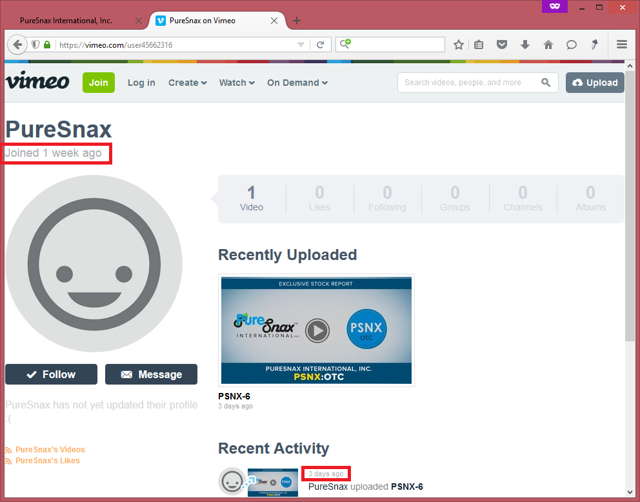
Task: Open the small PSNX-6 thumbnail in Recent Activity
Action: [273, 482]
